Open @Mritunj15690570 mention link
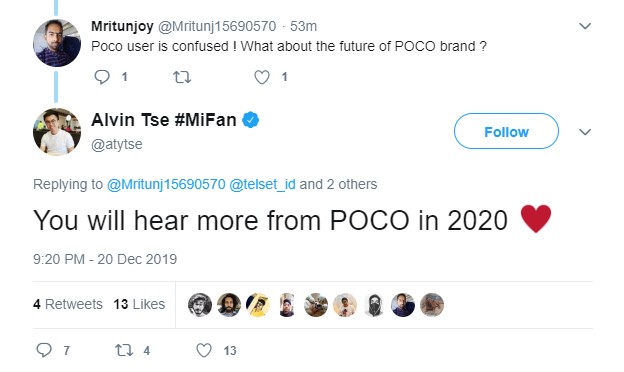This screenshot has width=624, height=372. 166,184
